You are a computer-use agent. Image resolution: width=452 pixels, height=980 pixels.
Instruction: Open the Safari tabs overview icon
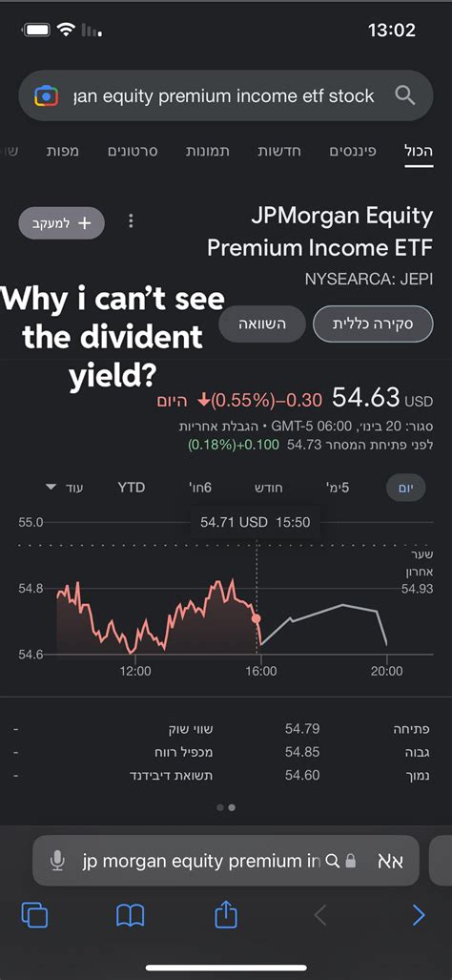(x=35, y=916)
